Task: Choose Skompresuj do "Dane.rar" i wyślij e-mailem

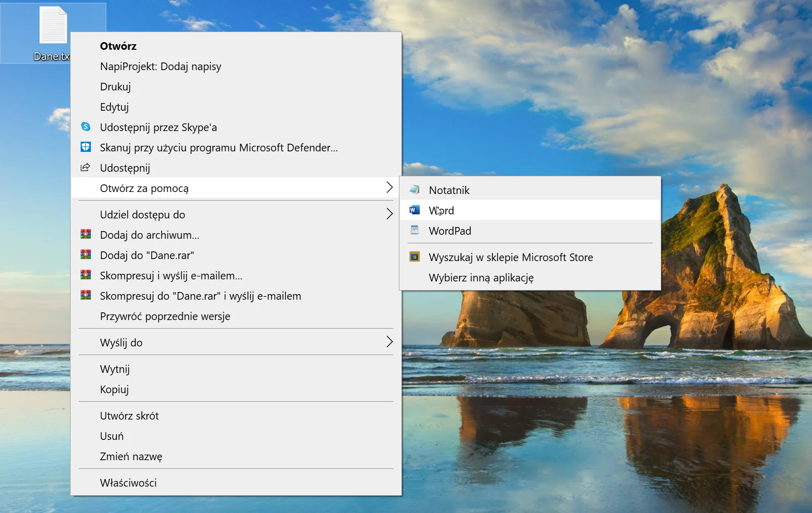Action: pyautogui.click(x=236, y=296)
